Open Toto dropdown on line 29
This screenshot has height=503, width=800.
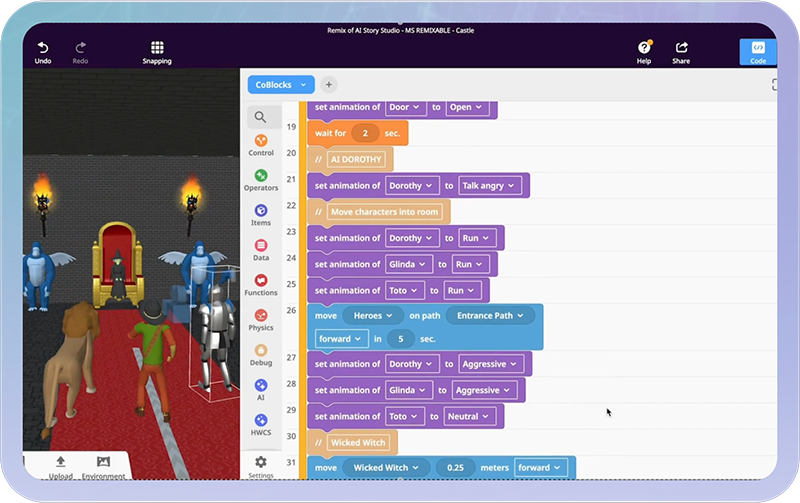pos(404,416)
